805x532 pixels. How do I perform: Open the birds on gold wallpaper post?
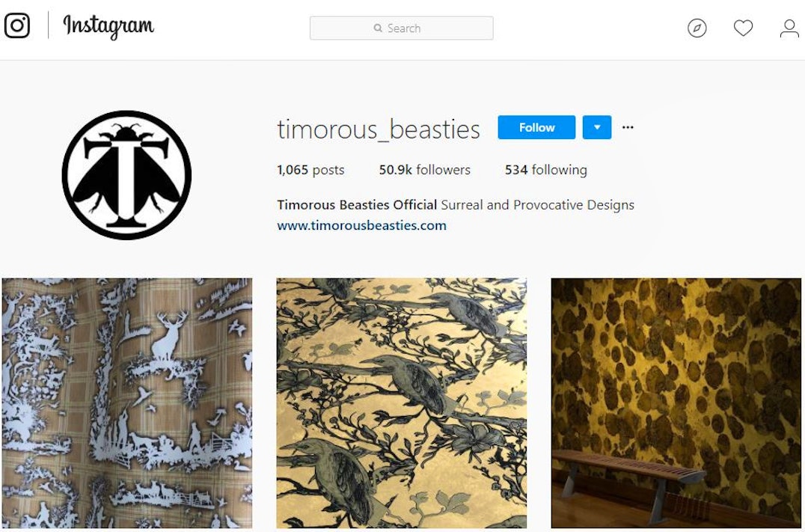click(x=402, y=403)
